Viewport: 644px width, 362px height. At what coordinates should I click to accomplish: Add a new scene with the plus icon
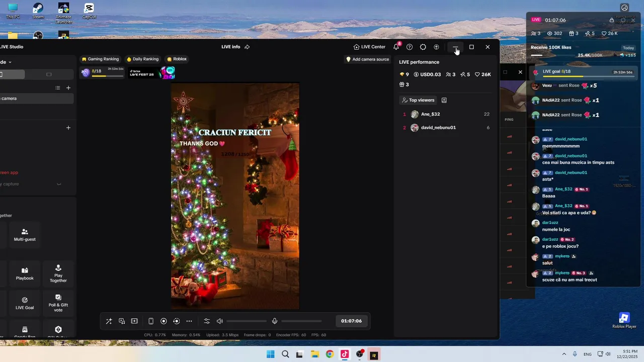(68, 88)
